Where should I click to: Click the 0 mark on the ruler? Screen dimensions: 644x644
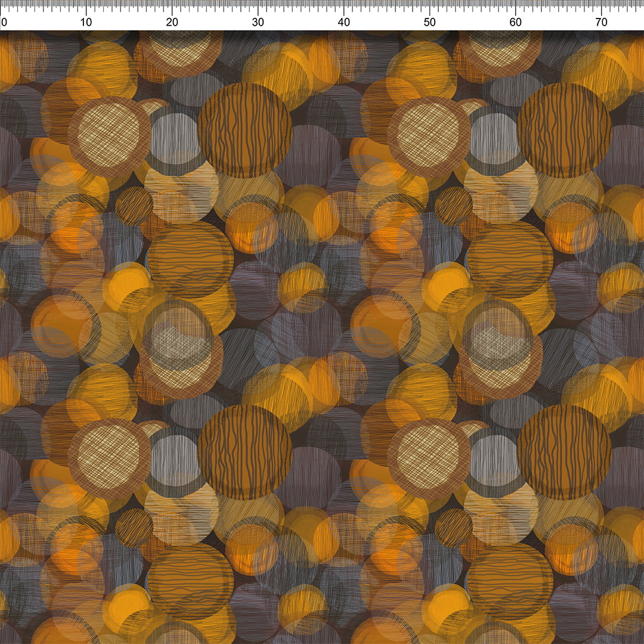(4, 22)
